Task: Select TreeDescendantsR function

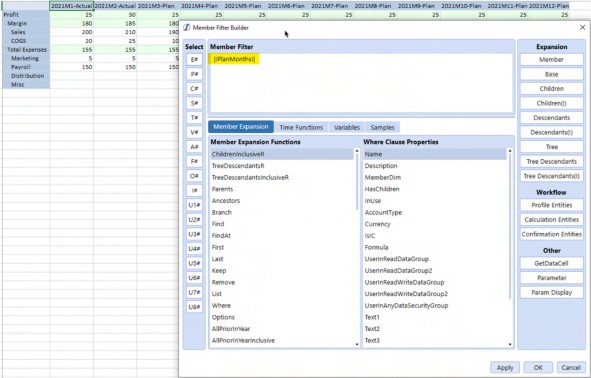Action: [282, 166]
